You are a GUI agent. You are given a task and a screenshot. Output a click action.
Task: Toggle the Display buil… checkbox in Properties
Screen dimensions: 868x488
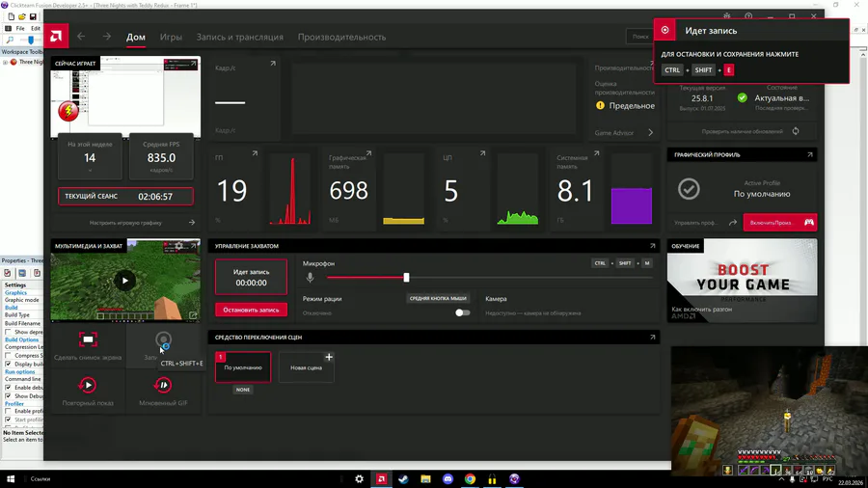pos(9,364)
